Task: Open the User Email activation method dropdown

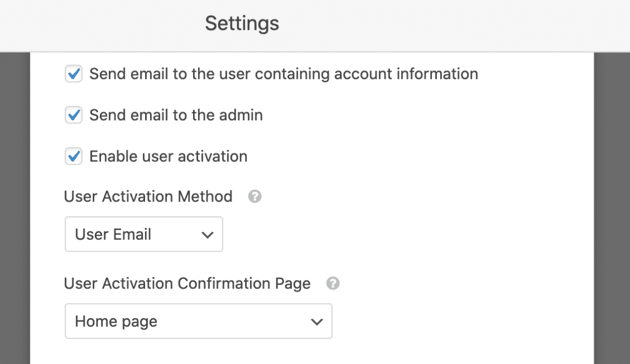Action: 144,234
